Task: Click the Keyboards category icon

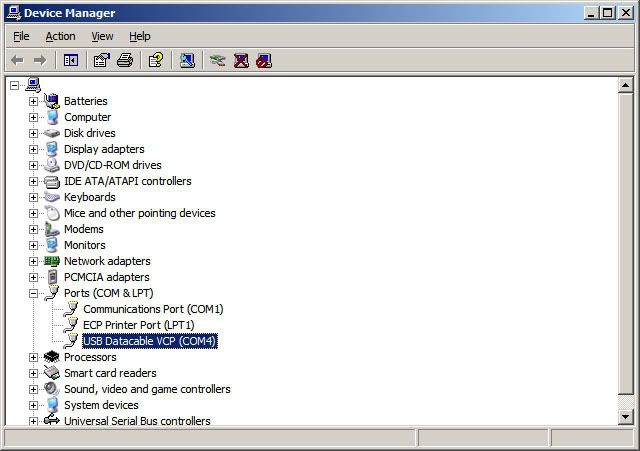Action: click(52, 197)
